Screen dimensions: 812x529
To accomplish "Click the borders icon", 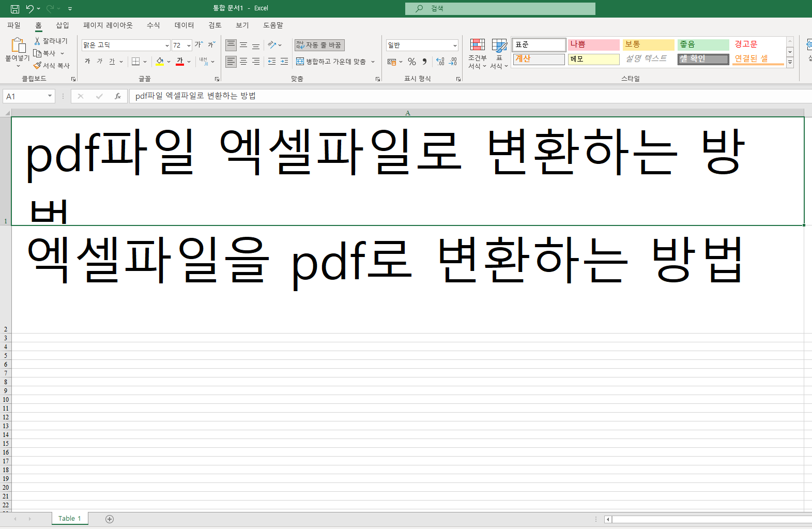I will point(136,62).
